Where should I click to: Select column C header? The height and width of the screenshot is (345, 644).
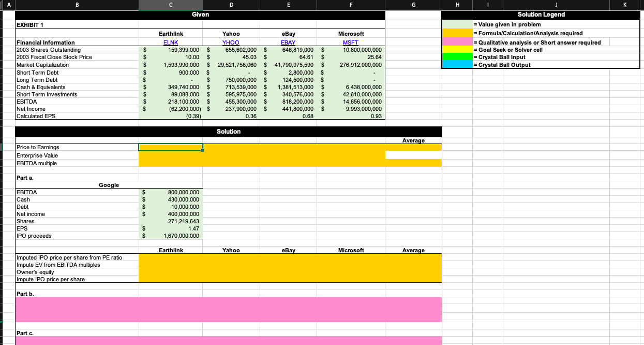click(171, 5)
